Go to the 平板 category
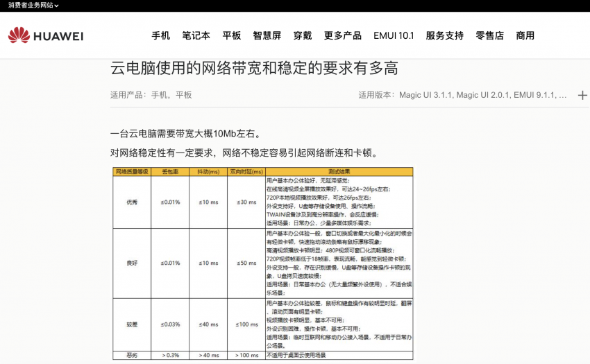Image resolution: width=590 pixels, height=364 pixels. click(x=232, y=35)
